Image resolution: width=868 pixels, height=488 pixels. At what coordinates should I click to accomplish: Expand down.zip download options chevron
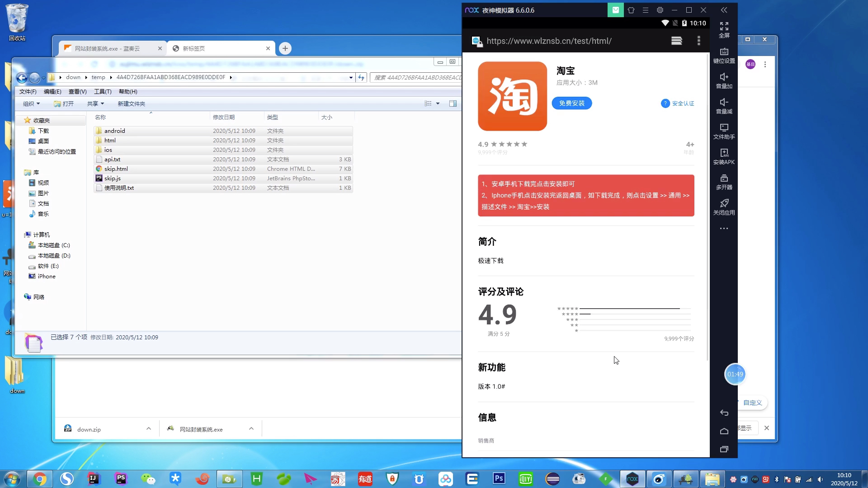(148, 429)
